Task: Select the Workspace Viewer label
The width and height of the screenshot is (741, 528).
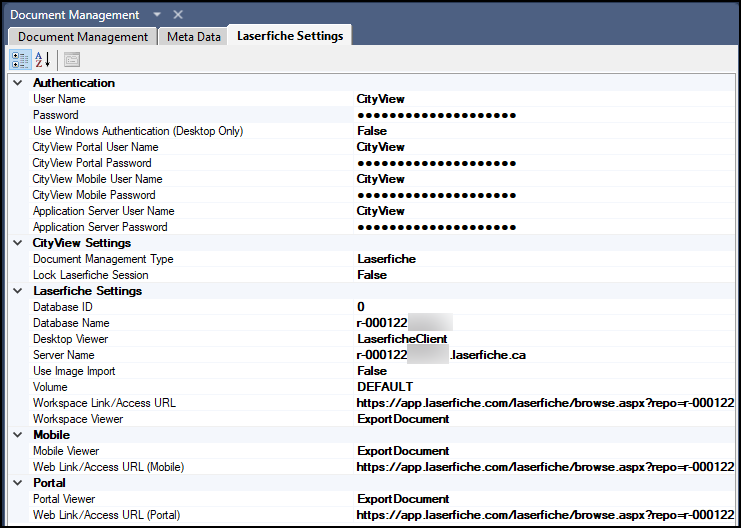Action: (78, 419)
